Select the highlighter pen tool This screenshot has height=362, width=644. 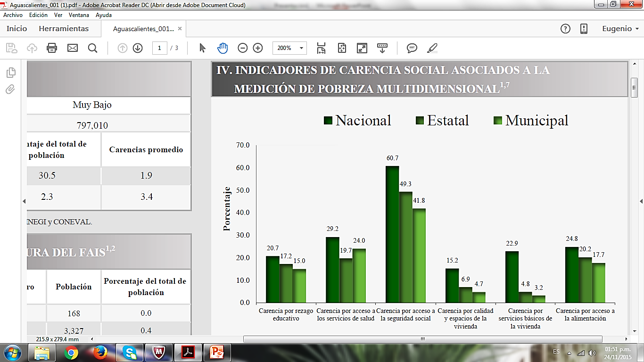432,48
